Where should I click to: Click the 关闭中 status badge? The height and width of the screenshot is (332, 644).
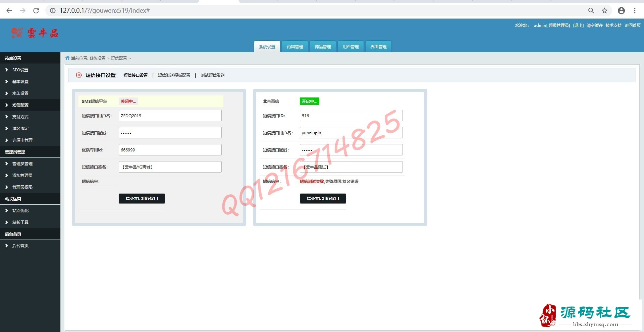[128, 101]
